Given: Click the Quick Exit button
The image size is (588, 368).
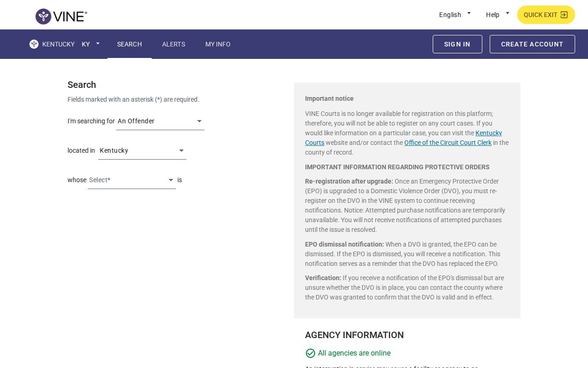Looking at the screenshot, I should point(546,15).
